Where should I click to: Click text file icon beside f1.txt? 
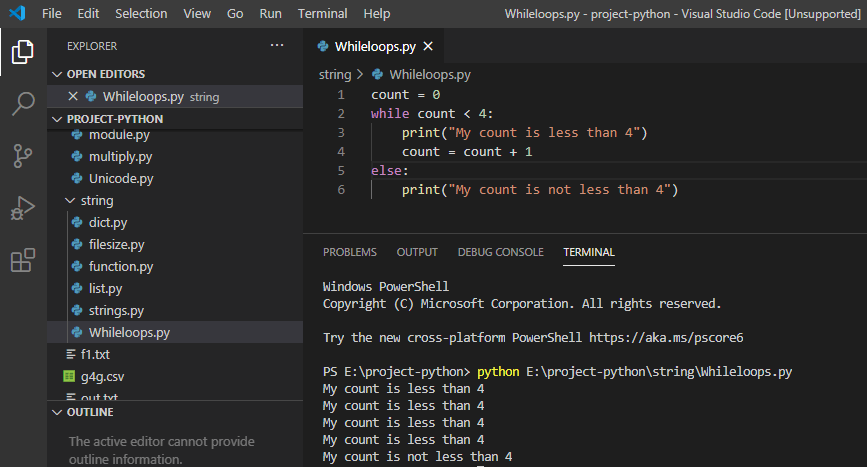pyautogui.click(x=71, y=354)
